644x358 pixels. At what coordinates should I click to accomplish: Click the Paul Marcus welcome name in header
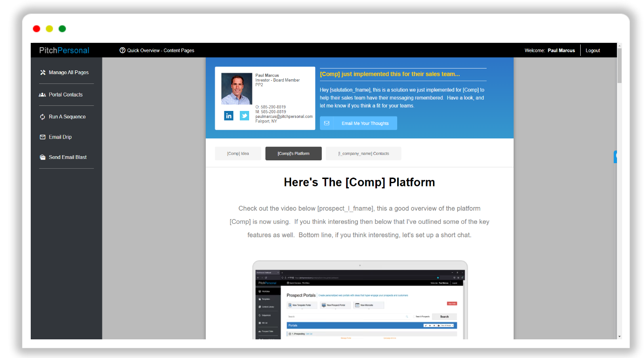coord(561,50)
